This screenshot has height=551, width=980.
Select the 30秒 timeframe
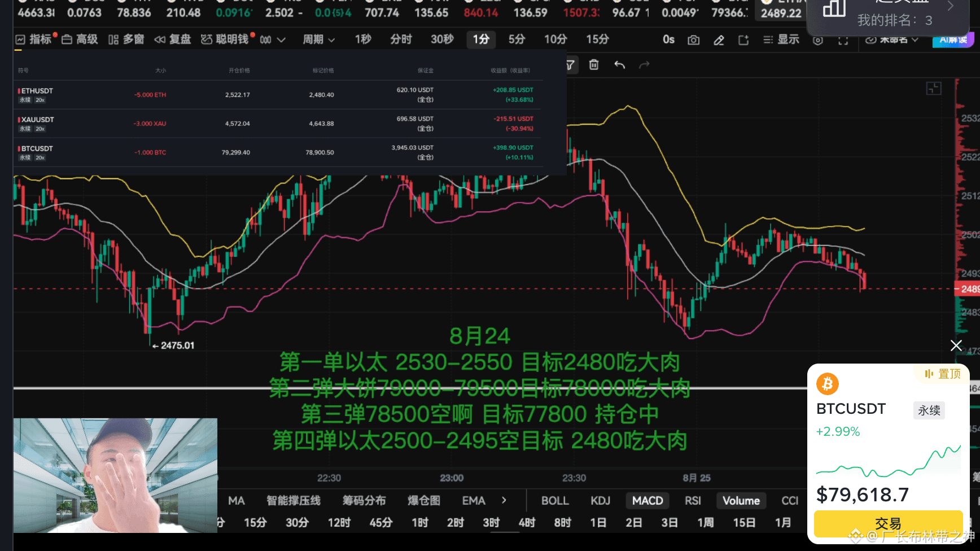point(442,40)
